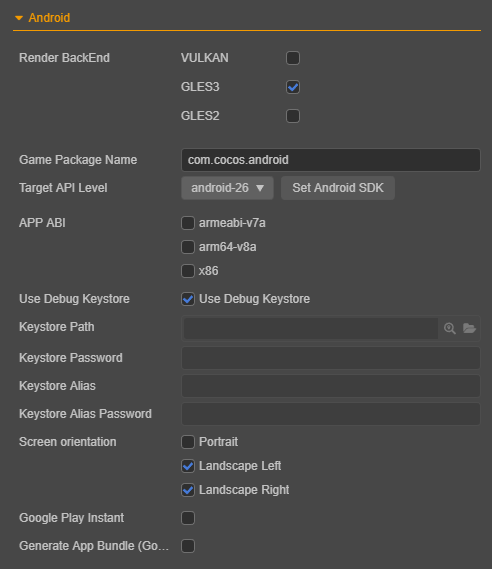The image size is (492, 569).
Task: Check the arm64-v8a ABI option
Action: tap(188, 247)
